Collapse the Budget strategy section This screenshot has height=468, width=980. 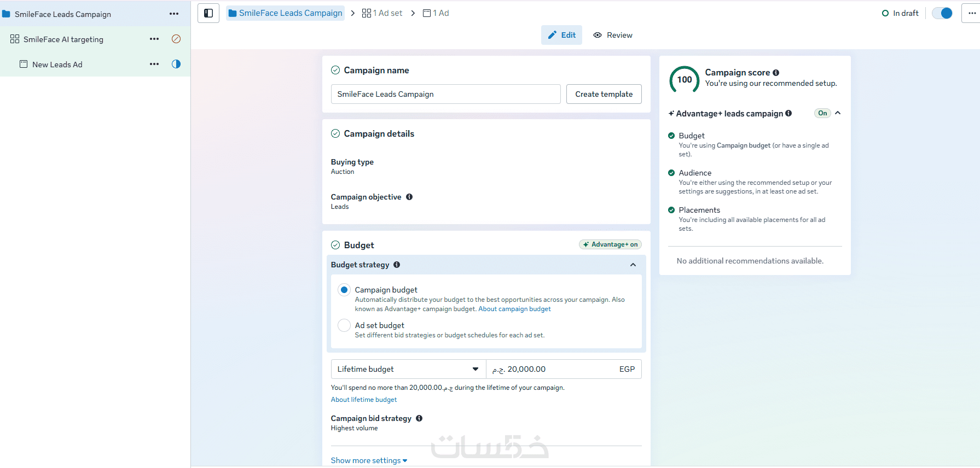633,265
